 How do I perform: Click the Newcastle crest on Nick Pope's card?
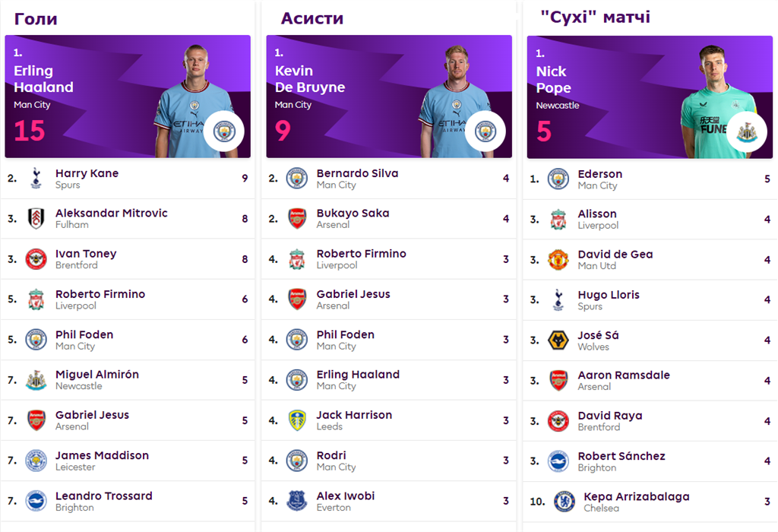coord(746,132)
